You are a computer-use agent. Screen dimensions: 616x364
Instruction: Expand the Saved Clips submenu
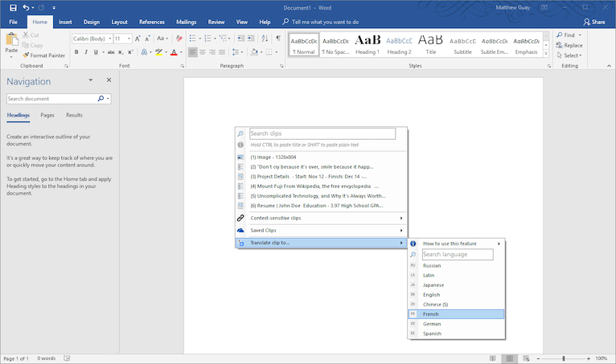click(322, 231)
